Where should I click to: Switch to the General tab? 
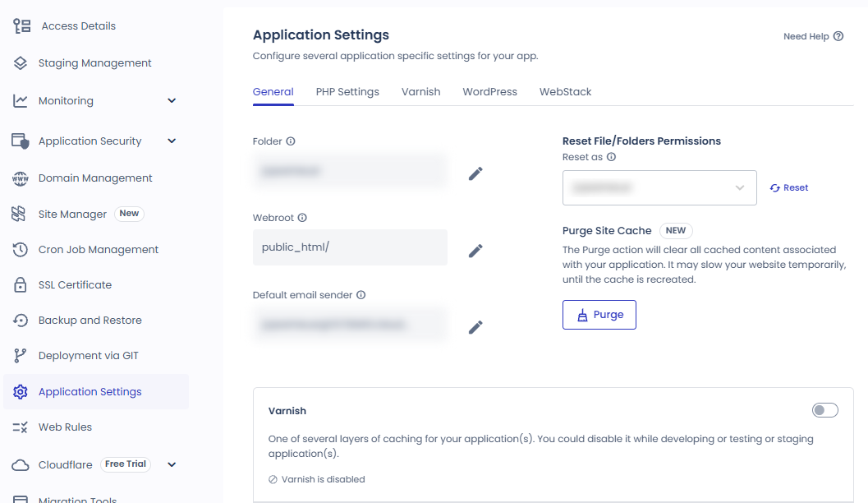(273, 92)
